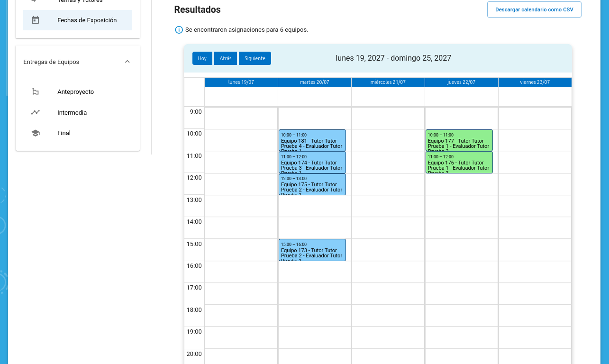Screen dimensions: 609x364
Task: Go back with the Atrás button
Action: (x=226, y=58)
